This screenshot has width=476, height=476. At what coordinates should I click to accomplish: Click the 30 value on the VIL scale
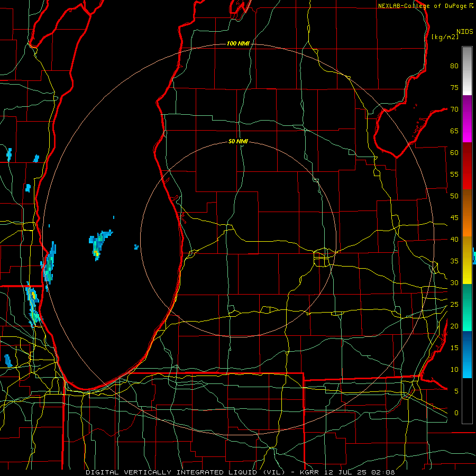[x=454, y=283]
